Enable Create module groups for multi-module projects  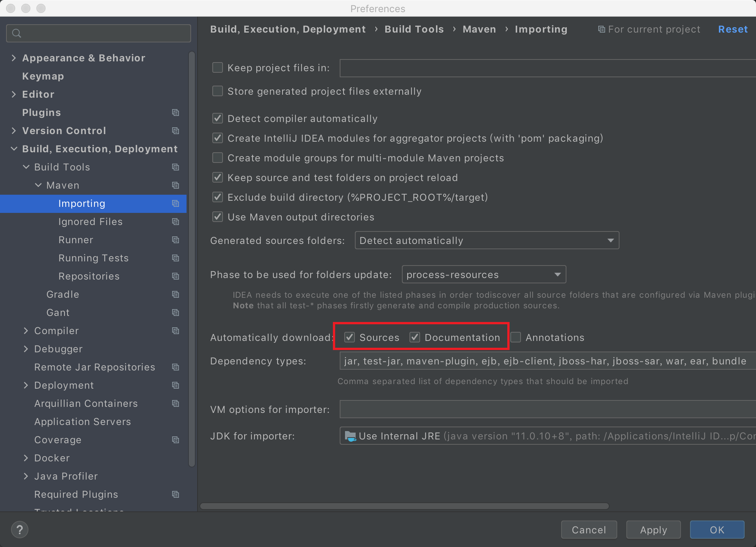pyautogui.click(x=218, y=158)
